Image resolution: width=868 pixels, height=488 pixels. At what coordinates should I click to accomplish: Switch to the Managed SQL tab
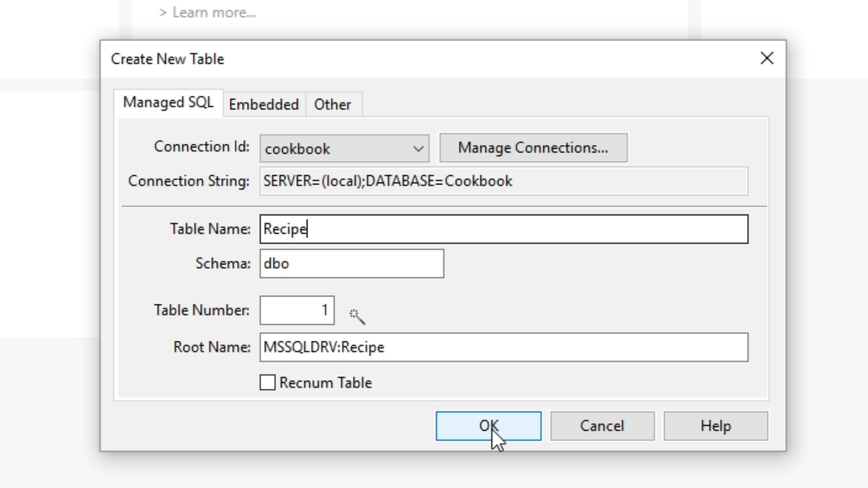point(168,103)
